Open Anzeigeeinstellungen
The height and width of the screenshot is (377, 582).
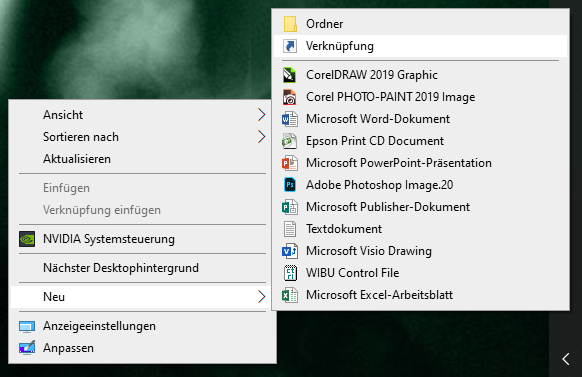click(143, 326)
